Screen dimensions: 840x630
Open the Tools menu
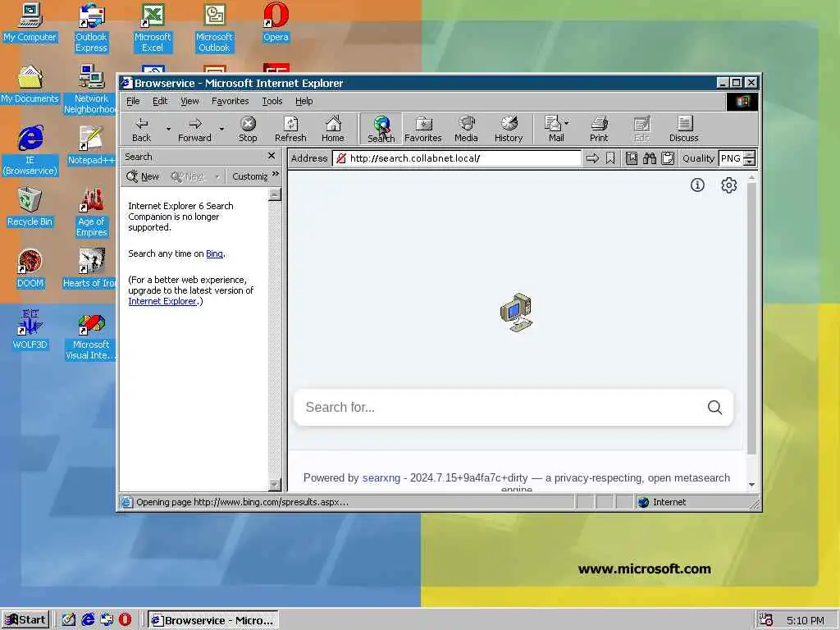(x=272, y=101)
